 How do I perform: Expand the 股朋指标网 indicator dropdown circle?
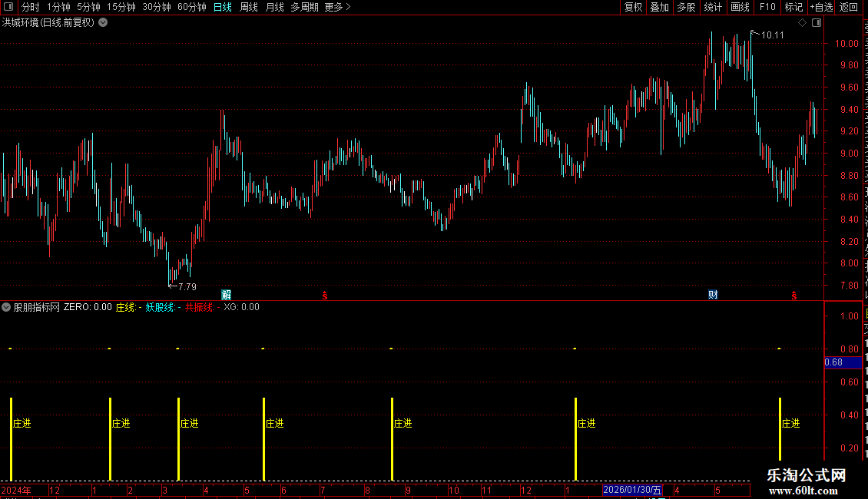(6, 307)
